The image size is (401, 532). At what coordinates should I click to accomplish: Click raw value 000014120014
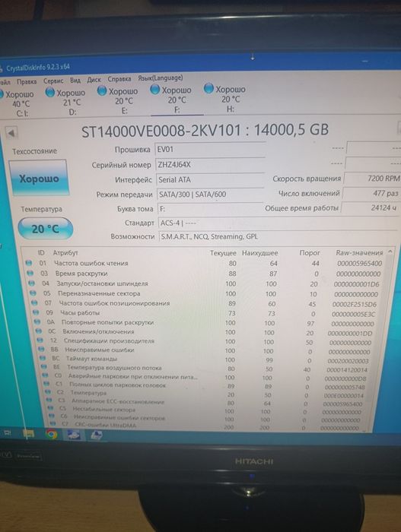pyautogui.click(x=347, y=370)
